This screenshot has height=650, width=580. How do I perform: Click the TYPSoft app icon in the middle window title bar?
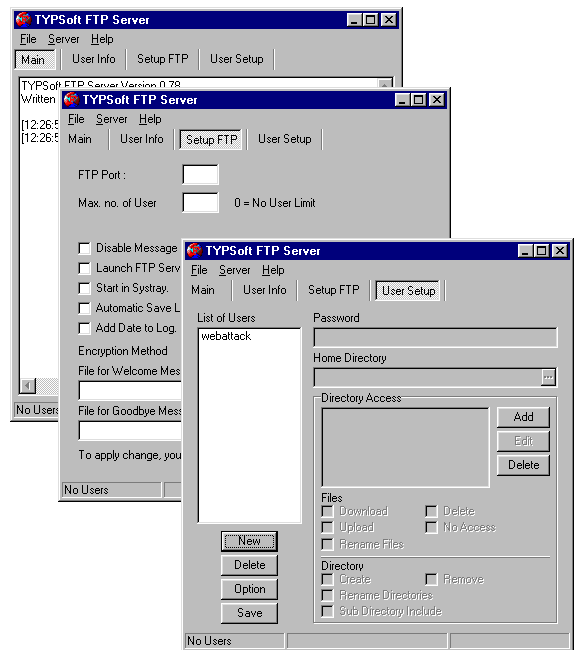71,99
